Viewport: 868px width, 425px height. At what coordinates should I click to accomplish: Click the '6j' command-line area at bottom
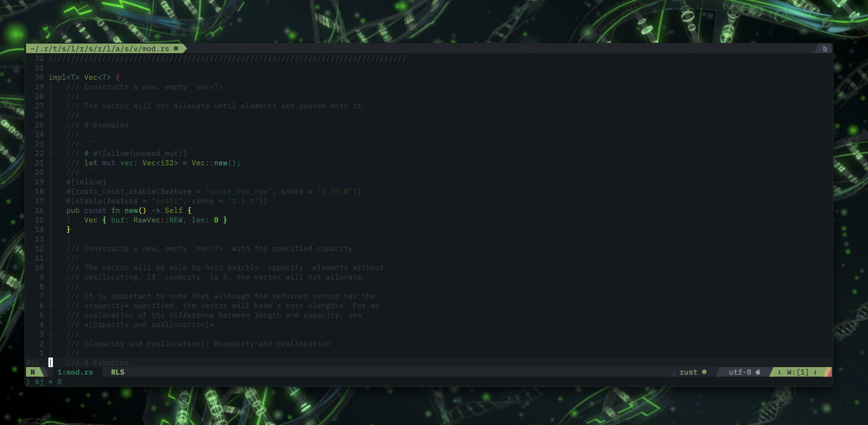[x=39, y=382]
